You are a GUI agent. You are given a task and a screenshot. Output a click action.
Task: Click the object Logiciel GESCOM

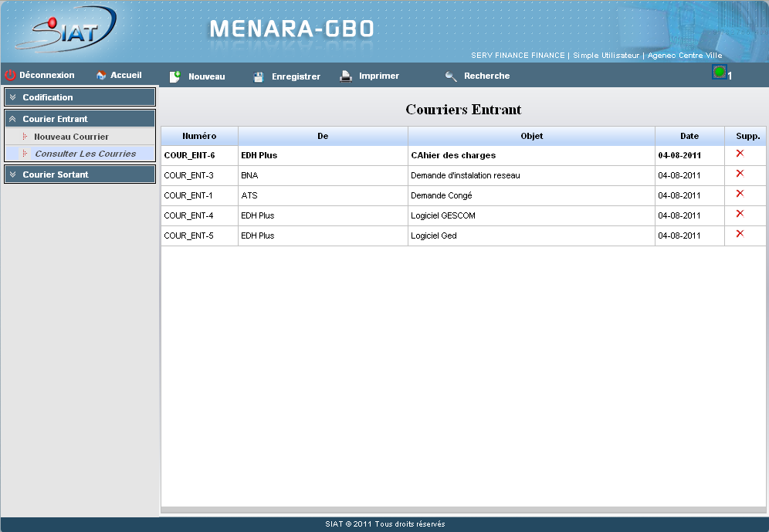point(532,215)
